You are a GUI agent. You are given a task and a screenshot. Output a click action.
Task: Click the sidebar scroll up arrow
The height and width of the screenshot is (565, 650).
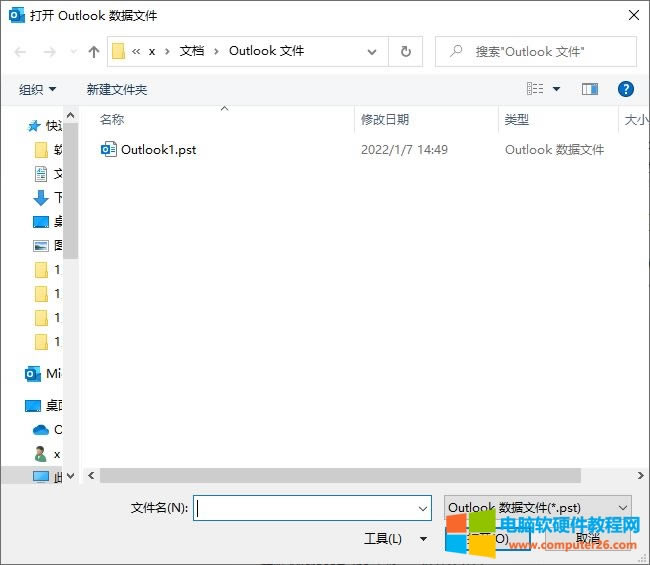[x=70, y=115]
